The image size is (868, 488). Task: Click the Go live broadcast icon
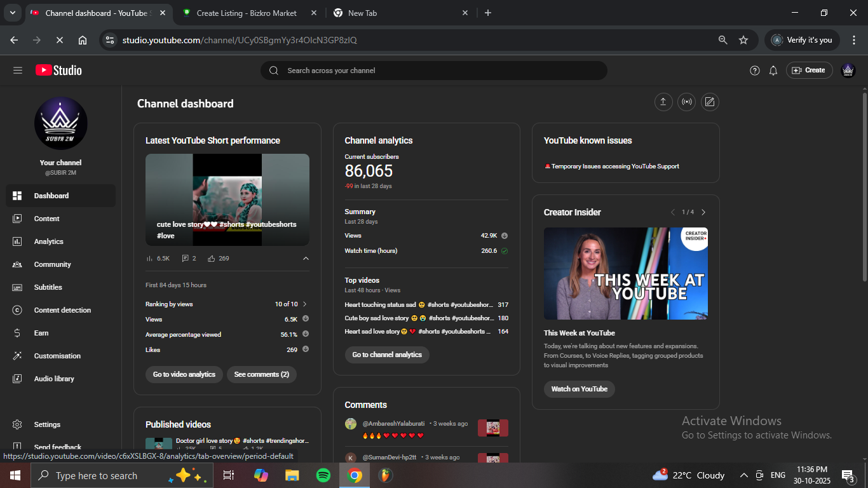tap(686, 102)
